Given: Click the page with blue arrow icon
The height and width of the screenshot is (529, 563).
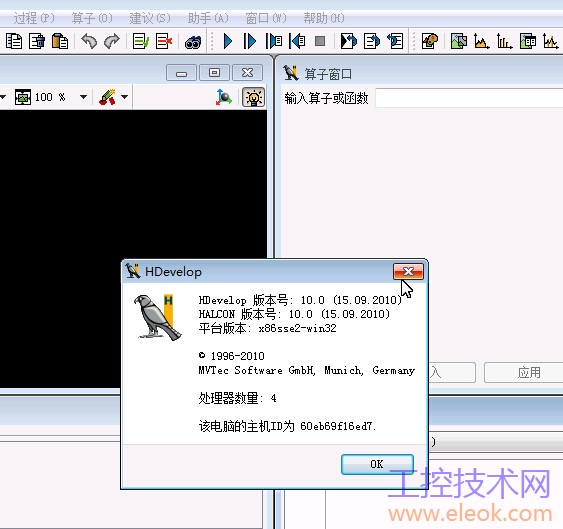Looking at the screenshot, I should coord(372,41).
